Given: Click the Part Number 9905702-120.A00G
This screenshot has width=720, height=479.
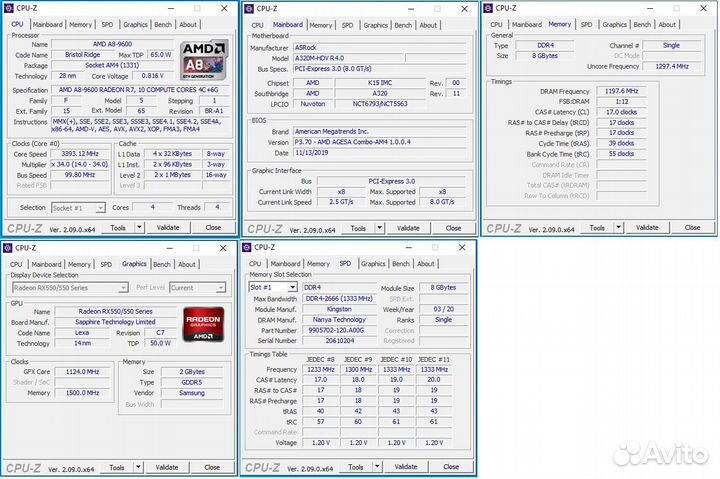Looking at the screenshot, I should point(339,330).
